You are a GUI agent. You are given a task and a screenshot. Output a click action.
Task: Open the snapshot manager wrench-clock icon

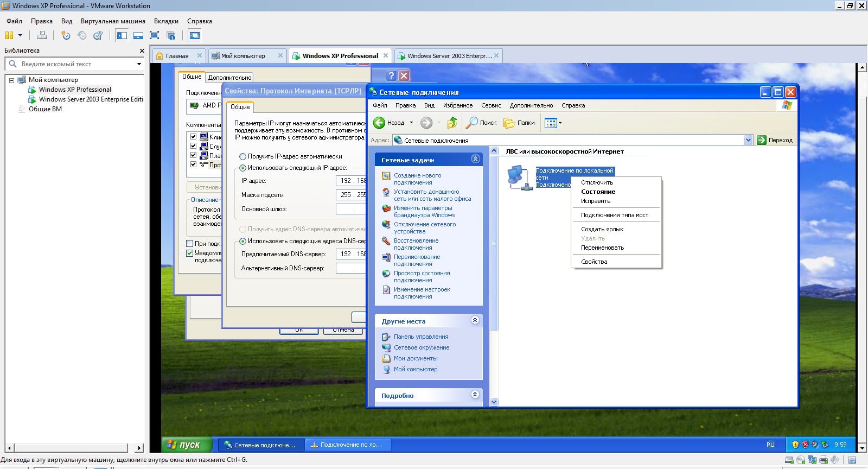98,35
